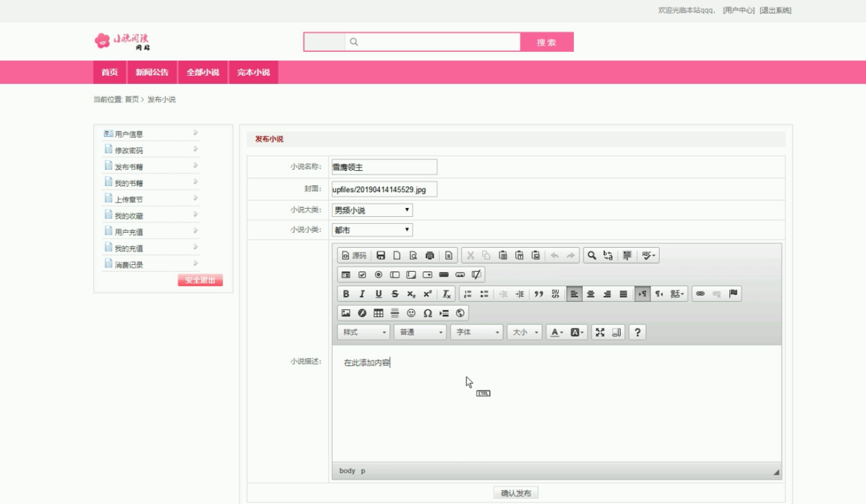Click the Source (源码) button in editor

pyautogui.click(x=354, y=255)
